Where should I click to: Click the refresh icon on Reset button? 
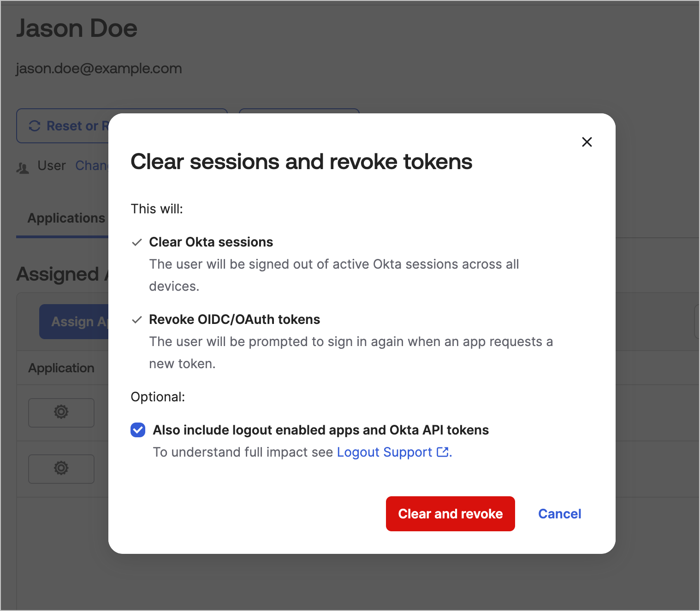tap(35, 126)
